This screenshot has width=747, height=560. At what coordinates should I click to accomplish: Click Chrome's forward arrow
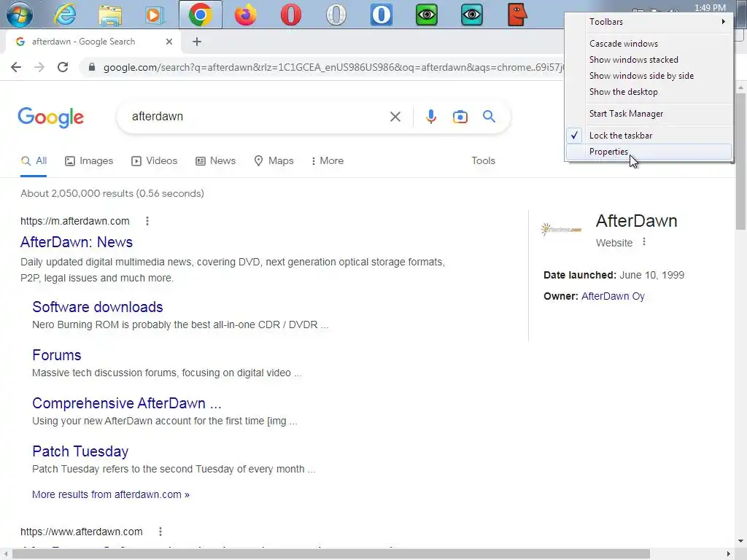click(39, 67)
